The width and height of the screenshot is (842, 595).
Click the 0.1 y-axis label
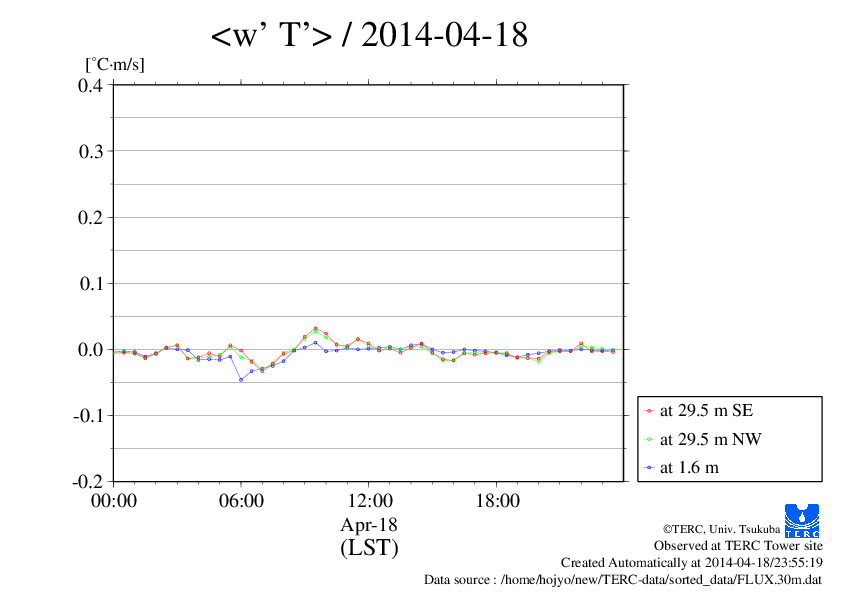[x=91, y=284]
